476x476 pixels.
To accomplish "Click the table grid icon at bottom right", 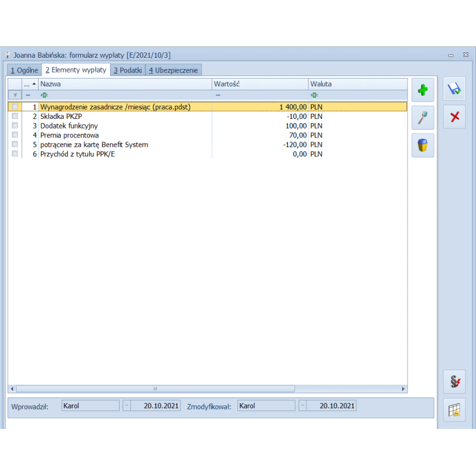I will [x=455, y=410].
